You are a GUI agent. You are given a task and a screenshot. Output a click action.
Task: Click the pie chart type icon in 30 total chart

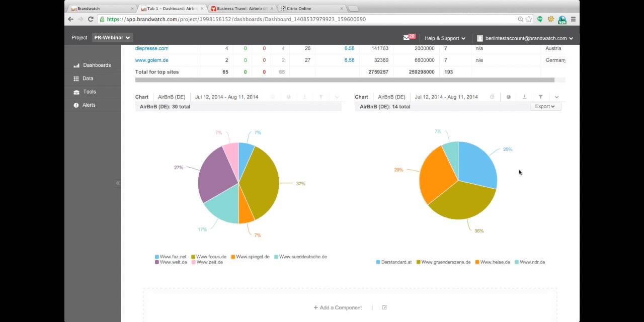pyautogui.click(x=288, y=97)
